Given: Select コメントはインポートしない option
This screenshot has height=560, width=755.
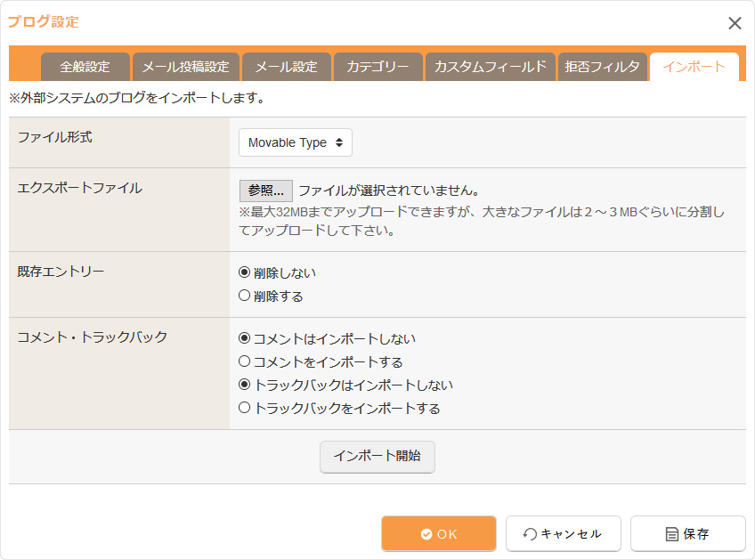Looking at the screenshot, I should click(245, 339).
